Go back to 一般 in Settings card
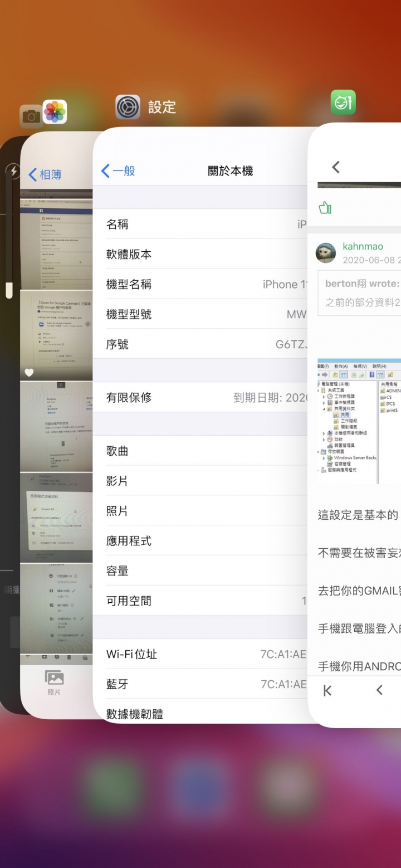The image size is (401, 868). [118, 171]
